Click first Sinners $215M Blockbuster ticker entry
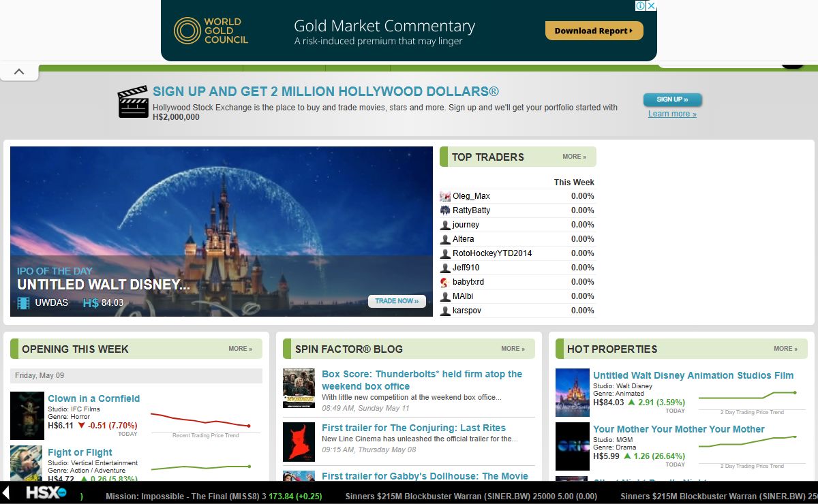The height and width of the screenshot is (504, 818). (x=472, y=497)
